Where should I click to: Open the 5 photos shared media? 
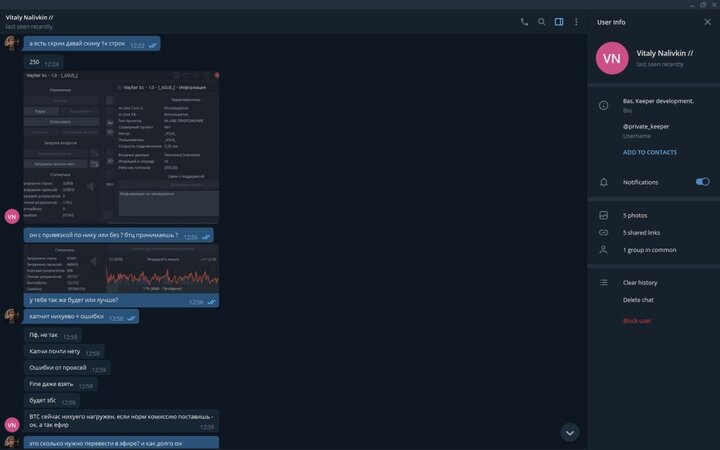click(x=635, y=215)
